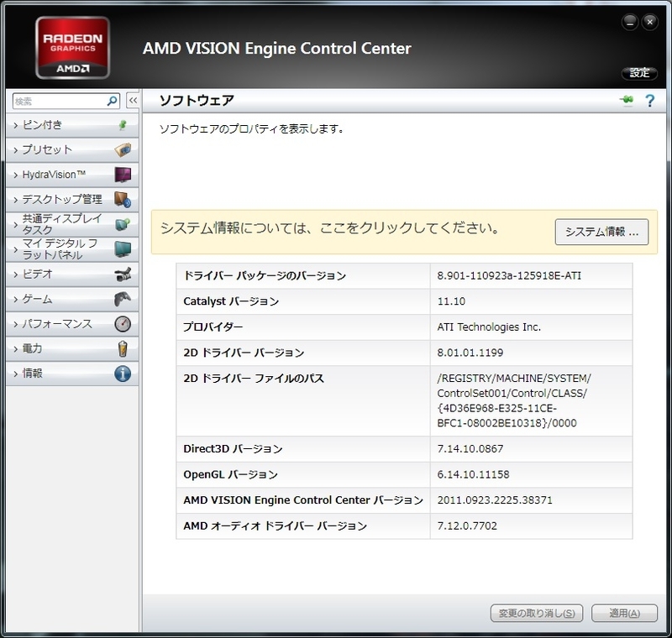Expand the 電力 section

72,348
